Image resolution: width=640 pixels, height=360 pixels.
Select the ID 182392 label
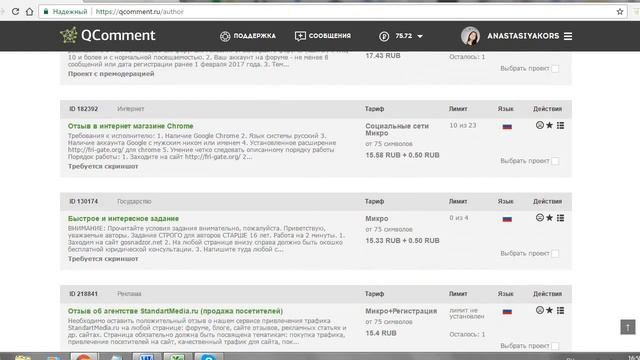(83, 109)
